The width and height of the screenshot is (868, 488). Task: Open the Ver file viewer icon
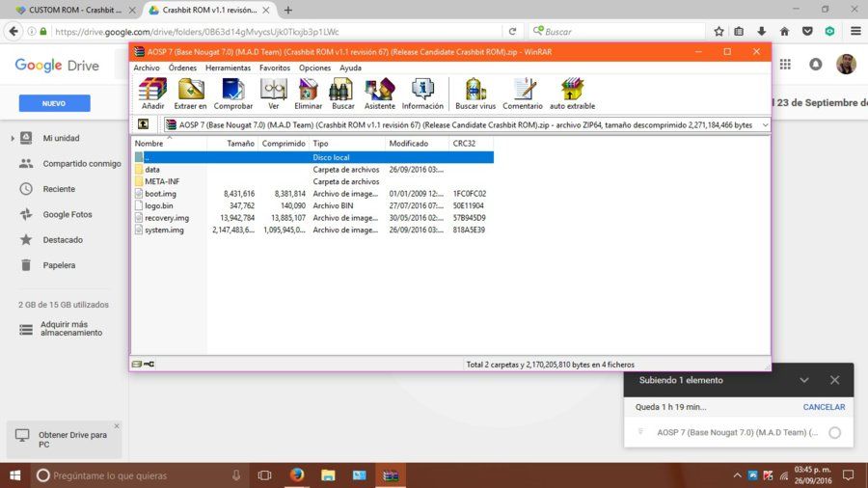274,94
